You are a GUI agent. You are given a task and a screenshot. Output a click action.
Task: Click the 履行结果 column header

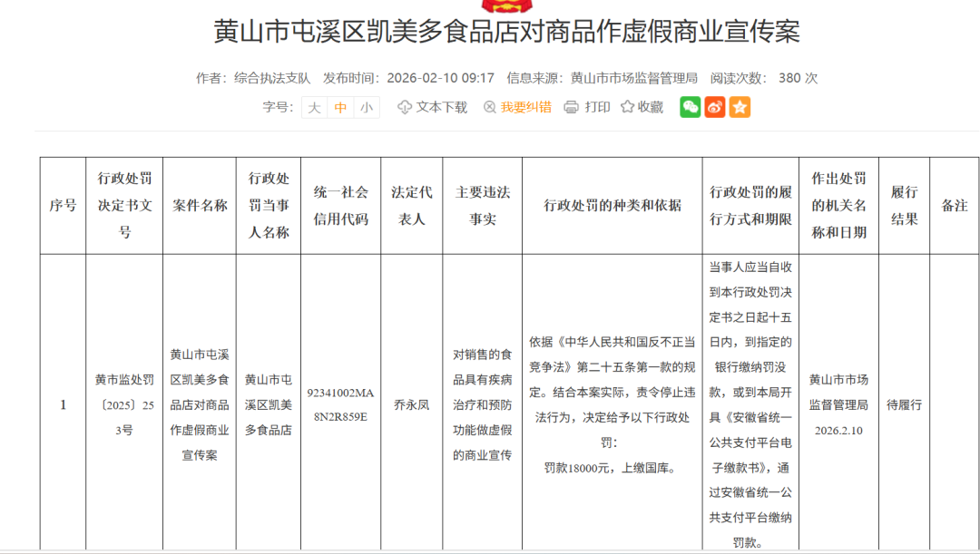(905, 206)
